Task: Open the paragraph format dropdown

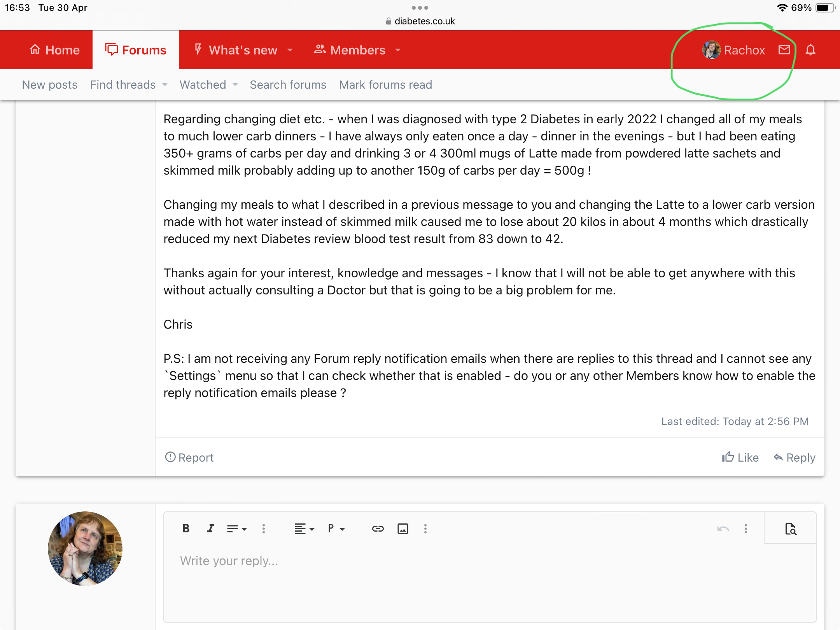Action: 336,528
